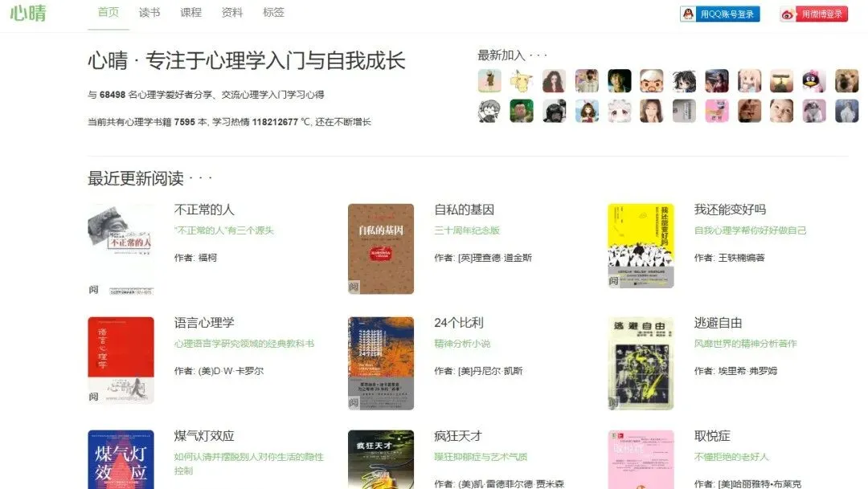The image size is (868, 489).
Task: Log in with Weibo account button
Action: (x=813, y=14)
